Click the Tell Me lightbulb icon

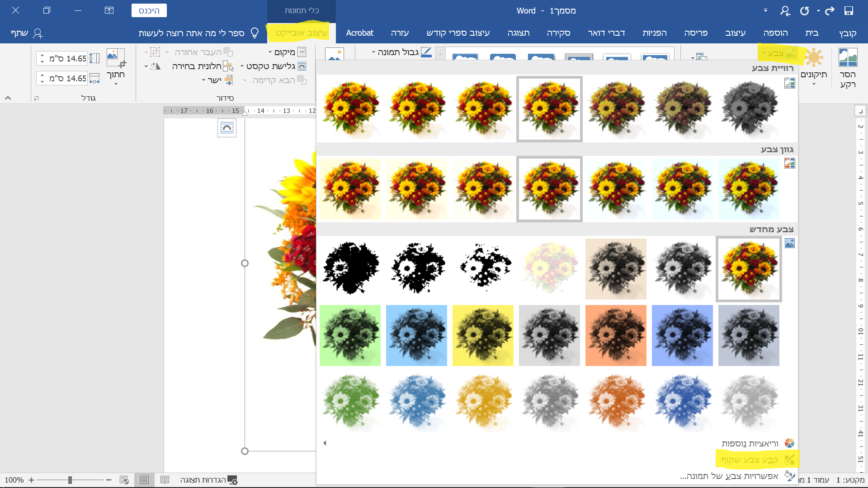255,33
